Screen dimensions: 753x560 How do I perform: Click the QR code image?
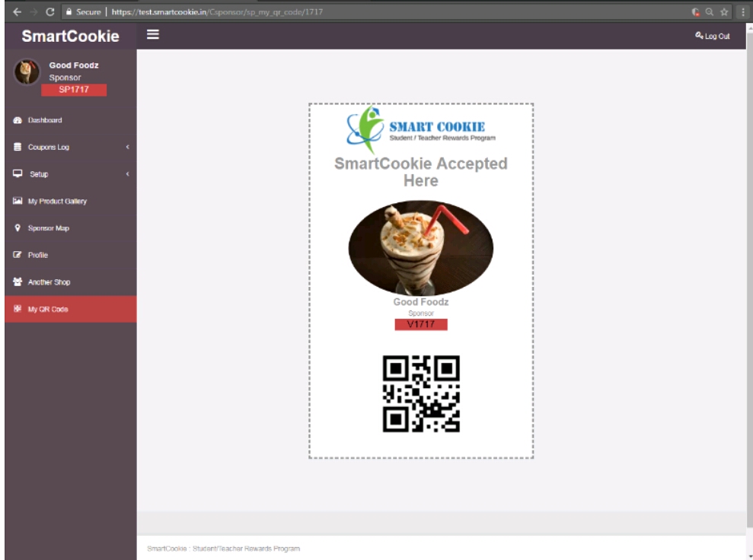[420, 394]
